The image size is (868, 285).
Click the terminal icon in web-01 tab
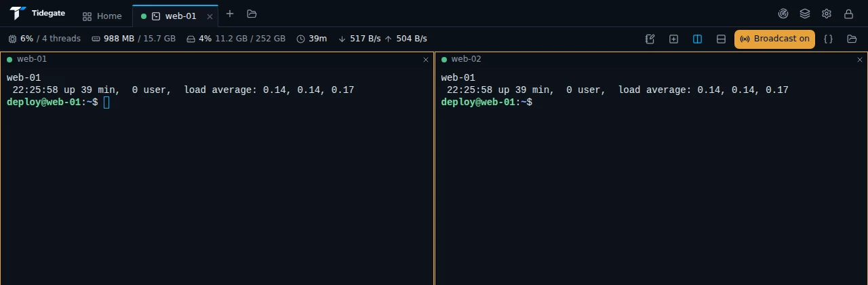[156, 16]
